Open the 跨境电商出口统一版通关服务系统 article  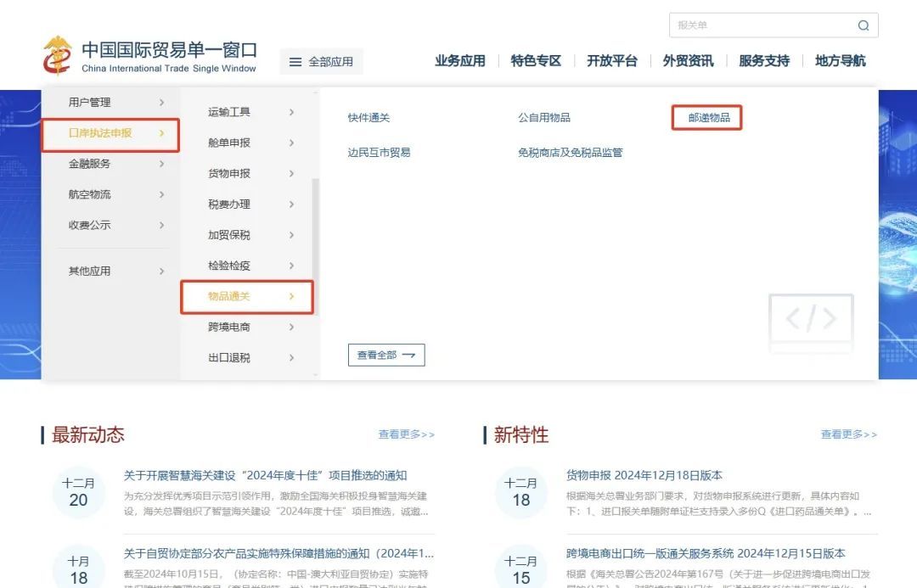point(706,553)
